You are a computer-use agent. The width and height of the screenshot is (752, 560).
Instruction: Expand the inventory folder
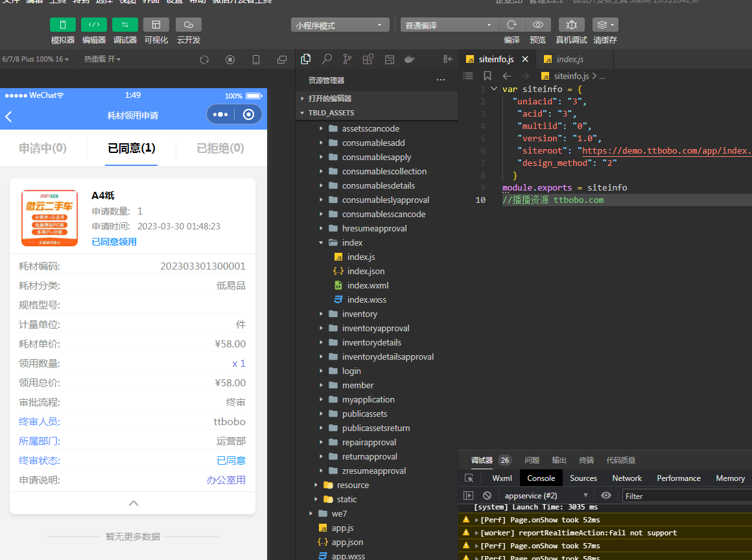376,314
